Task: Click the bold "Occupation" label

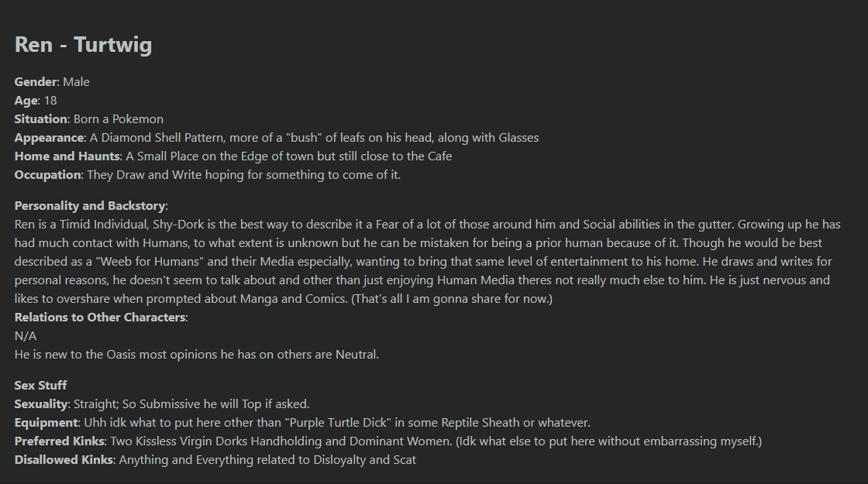Action: click(x=47, y=175)
